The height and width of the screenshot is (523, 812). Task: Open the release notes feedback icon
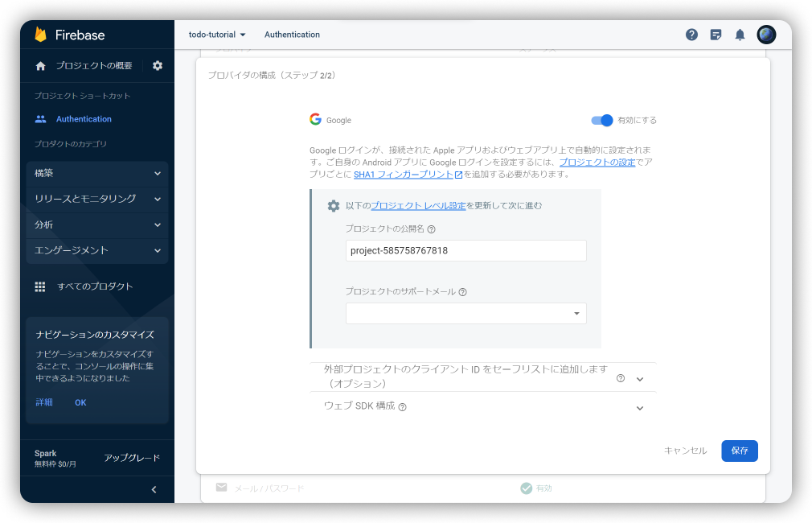point(716,35)
